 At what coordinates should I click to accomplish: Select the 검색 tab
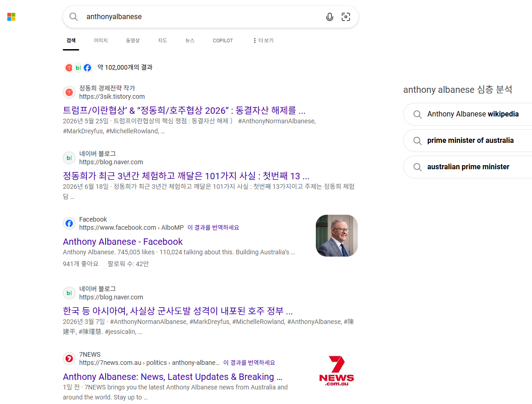(x=71, y=40)
